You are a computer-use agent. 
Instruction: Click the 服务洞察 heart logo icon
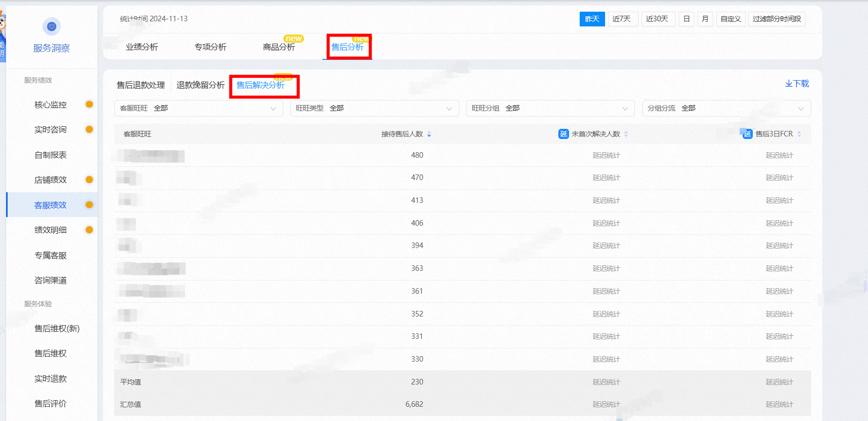point(51,26)
